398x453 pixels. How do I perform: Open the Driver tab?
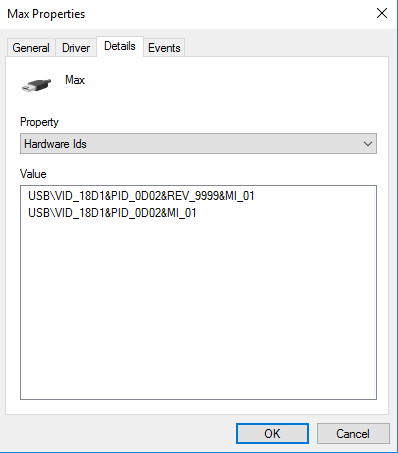[x=76, y=48]
